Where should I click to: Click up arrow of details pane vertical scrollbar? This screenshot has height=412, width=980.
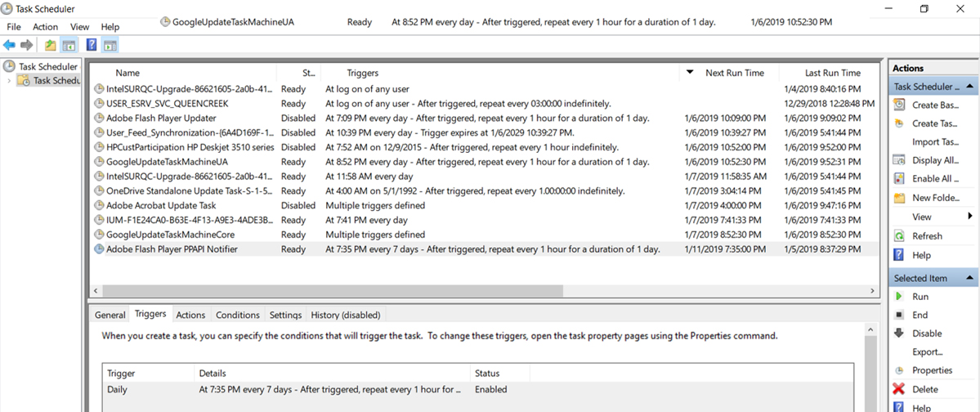click(870, 329)
